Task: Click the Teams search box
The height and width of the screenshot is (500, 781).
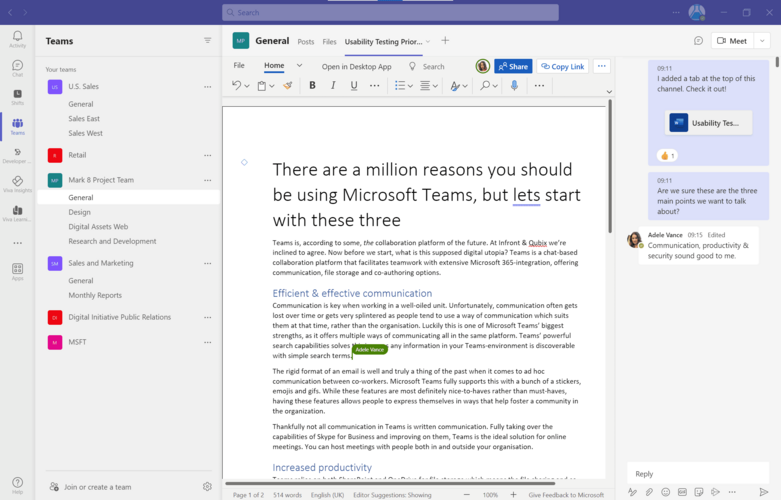Action: click(390, 12)
